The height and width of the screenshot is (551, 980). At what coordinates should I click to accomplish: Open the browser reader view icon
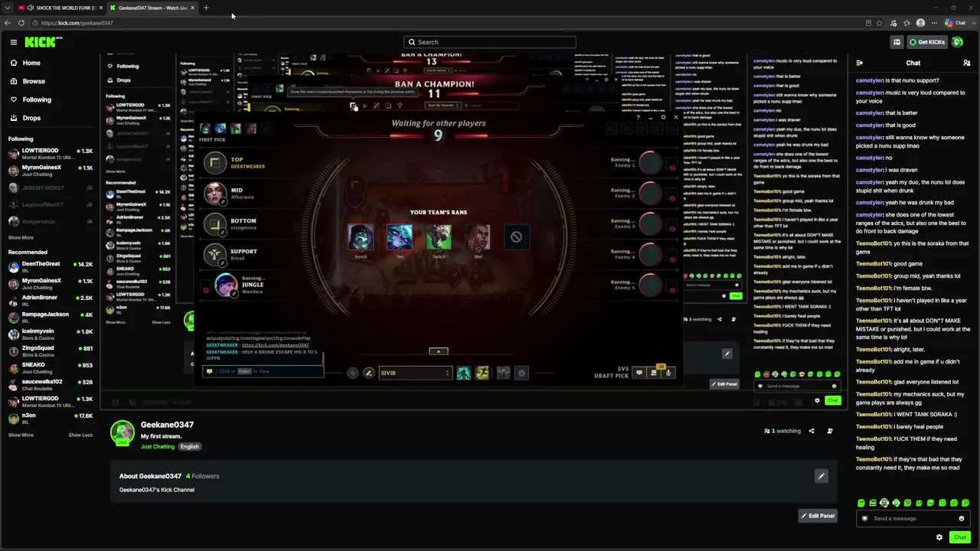pos(868,23)
